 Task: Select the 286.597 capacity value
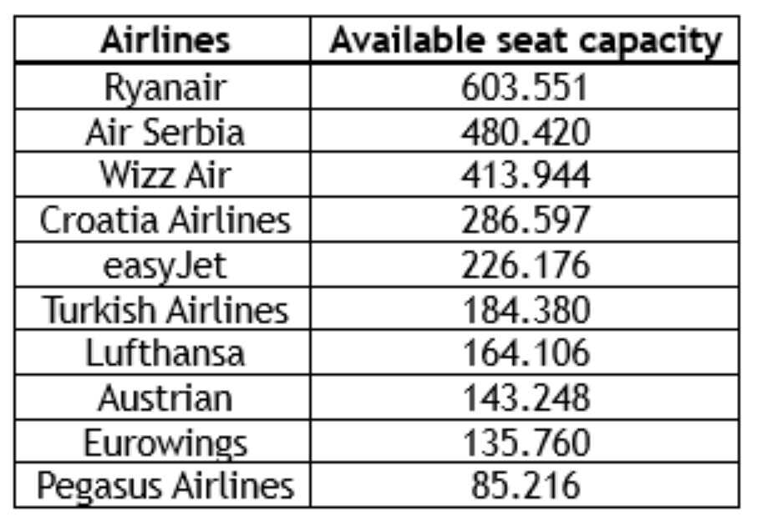tap(526, 220)
